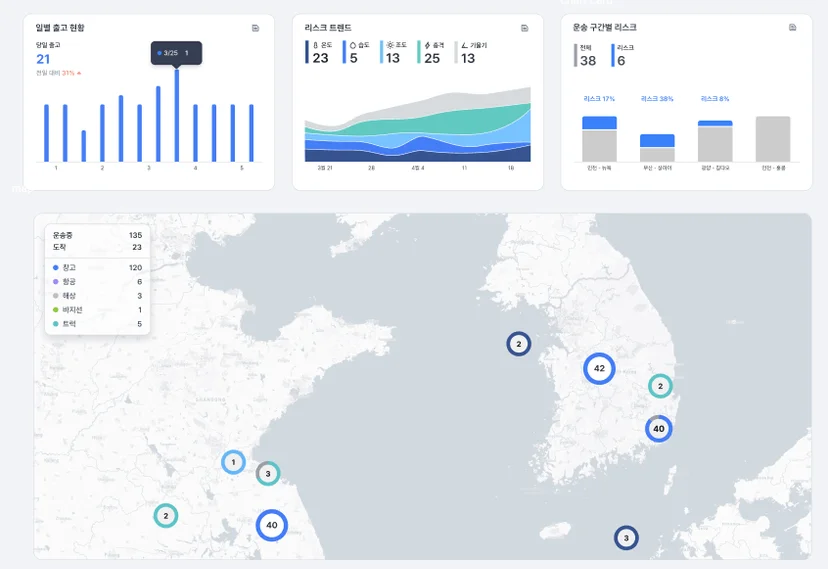Select the 충격 lightning icon
Image resolution: width=828 pixels, height=569 pixels.
click(427, 45)
